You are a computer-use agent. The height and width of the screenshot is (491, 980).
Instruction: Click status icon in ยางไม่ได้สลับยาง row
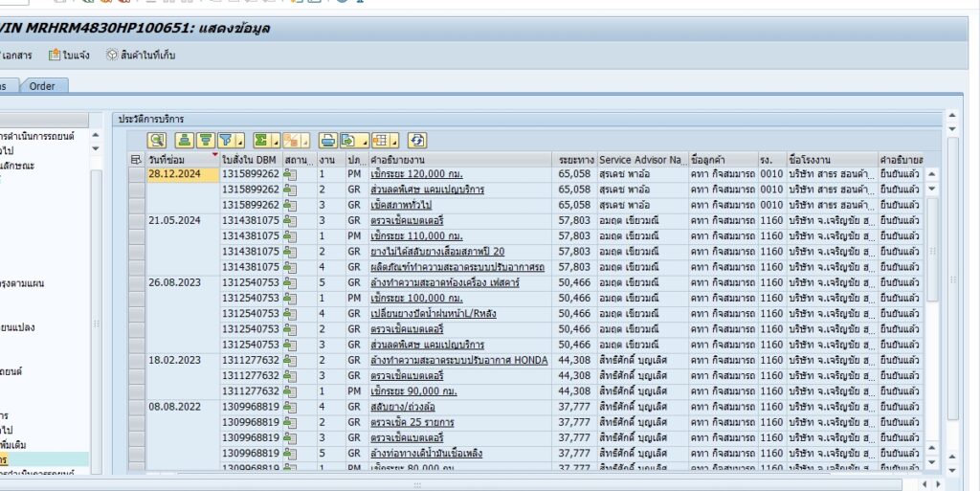tap(289, 252)
